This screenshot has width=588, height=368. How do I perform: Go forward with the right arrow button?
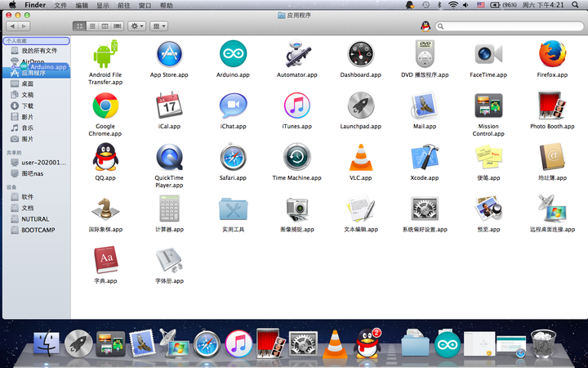[24, 26]
